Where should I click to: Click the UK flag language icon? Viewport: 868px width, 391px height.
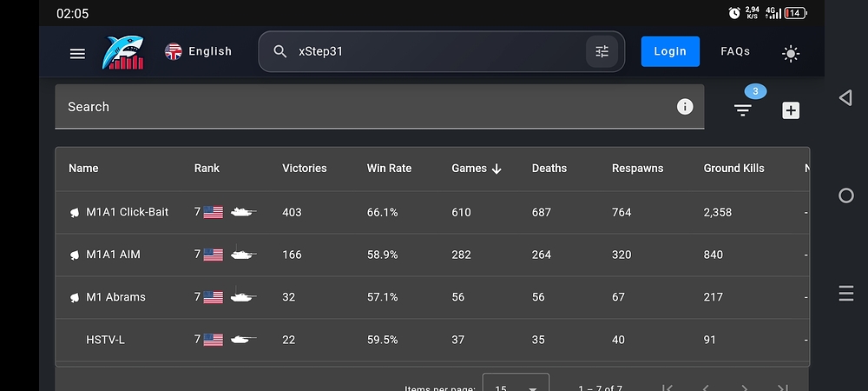click(174, 51)
